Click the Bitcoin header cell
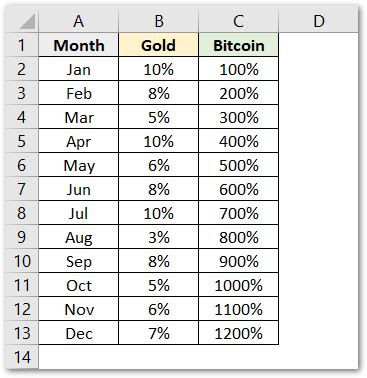 pyautogui.click(x=239, y=45)
